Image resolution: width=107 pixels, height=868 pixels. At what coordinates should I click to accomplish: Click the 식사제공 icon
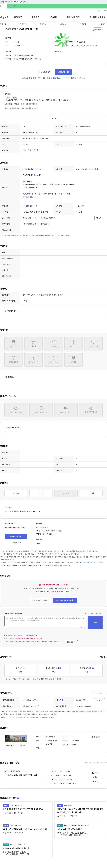73,360
